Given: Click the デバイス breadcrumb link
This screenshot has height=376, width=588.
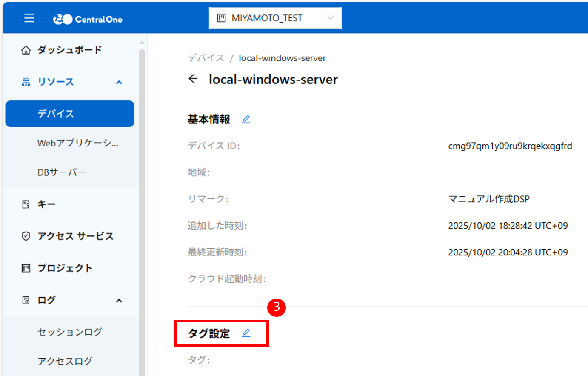Looking at the screenshot, I should point(206,58).
